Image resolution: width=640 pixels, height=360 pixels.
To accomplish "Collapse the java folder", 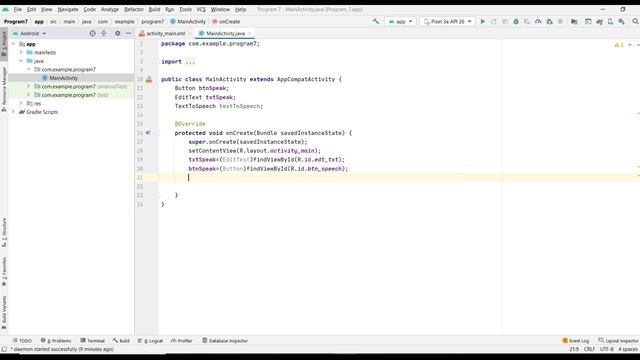I will click(x=21, y=61).
